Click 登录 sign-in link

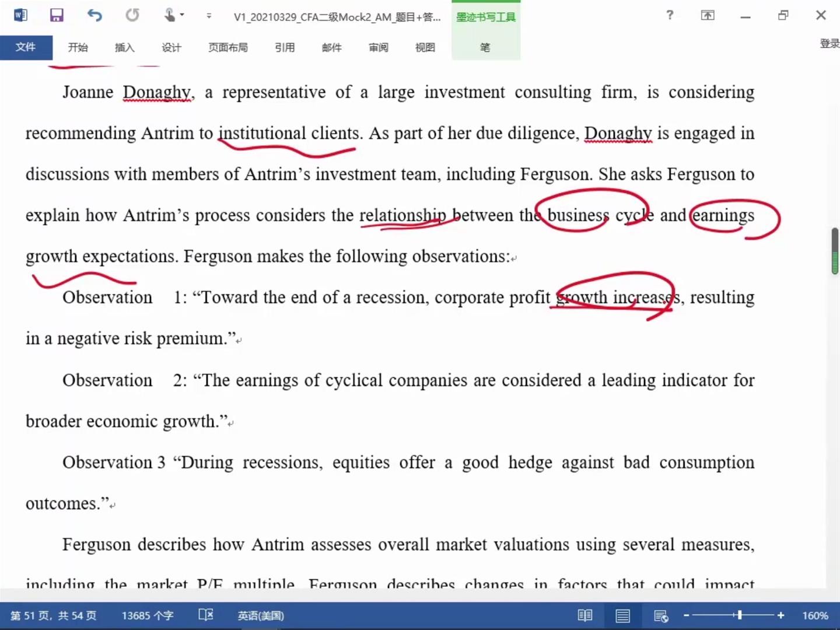click(x=829, y=43)
